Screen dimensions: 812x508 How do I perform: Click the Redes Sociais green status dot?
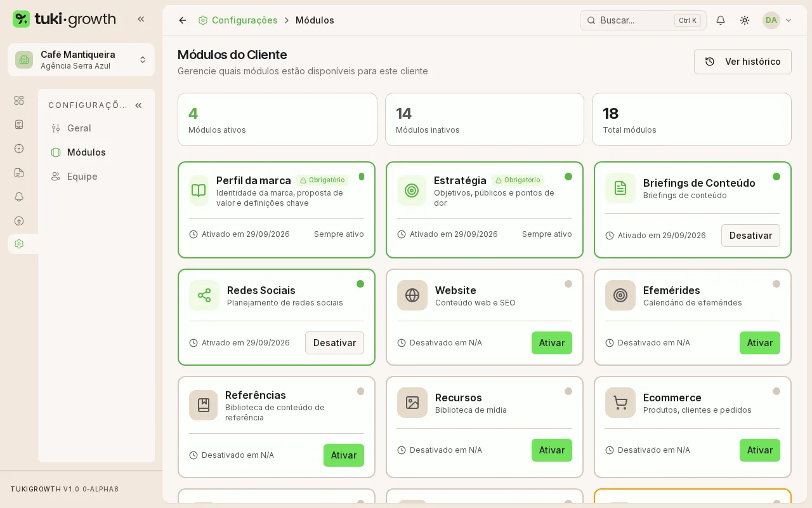(x=360, y=284)
